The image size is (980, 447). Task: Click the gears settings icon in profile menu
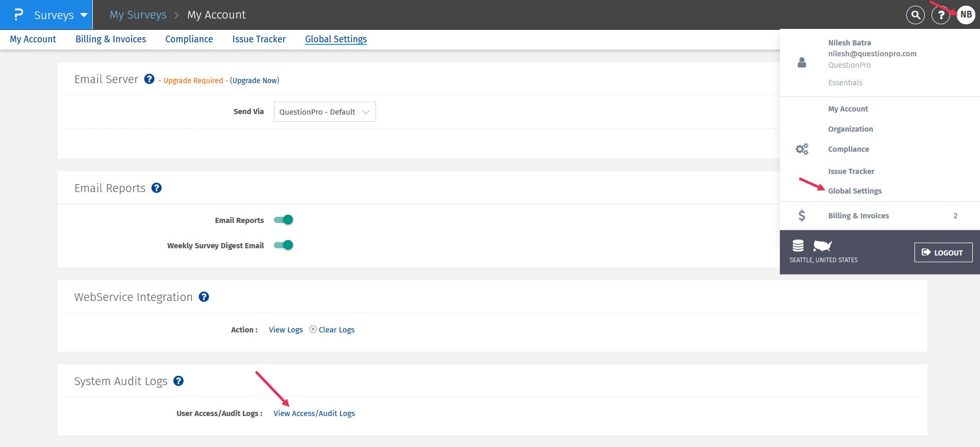coord(802,149)
